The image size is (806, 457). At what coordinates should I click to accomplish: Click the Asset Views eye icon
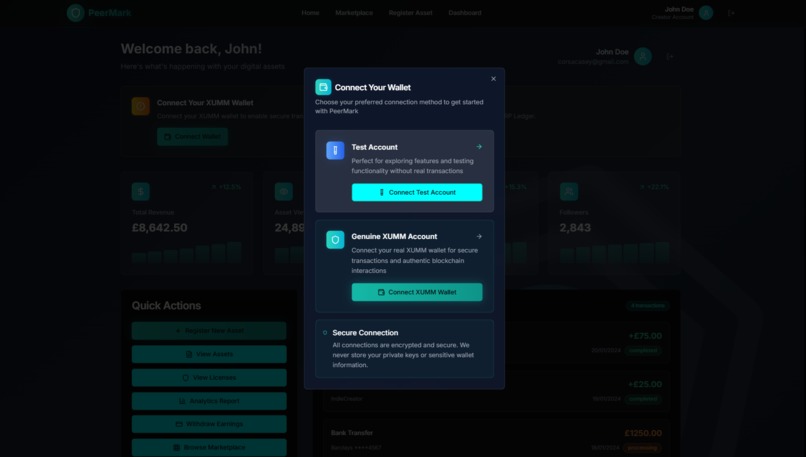[283, 191]
